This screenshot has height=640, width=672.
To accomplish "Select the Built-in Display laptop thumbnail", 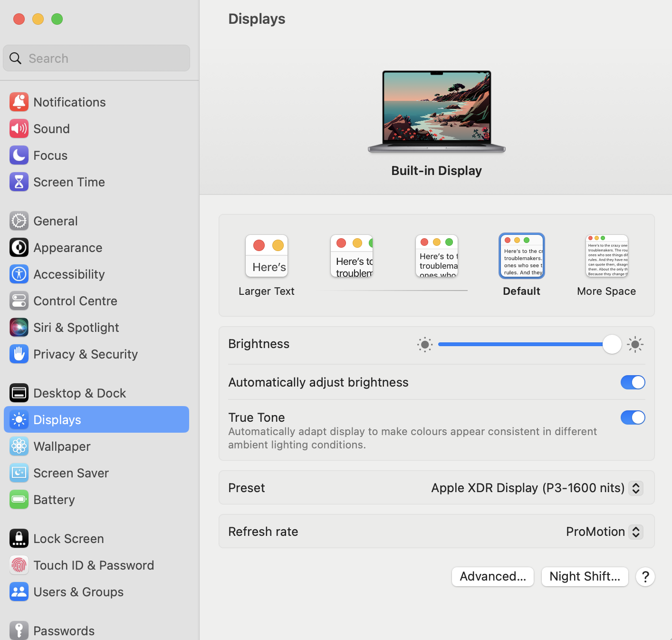I will 437,112.
